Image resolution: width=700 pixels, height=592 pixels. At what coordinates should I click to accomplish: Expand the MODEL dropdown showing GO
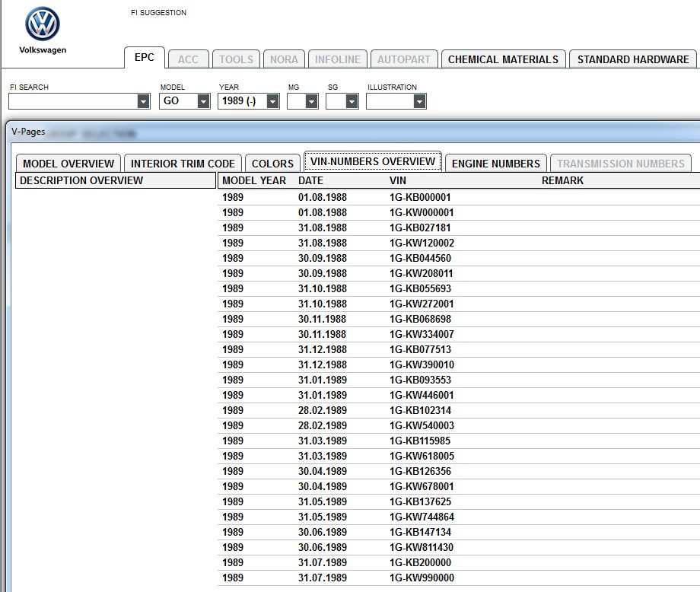[203, 101]
